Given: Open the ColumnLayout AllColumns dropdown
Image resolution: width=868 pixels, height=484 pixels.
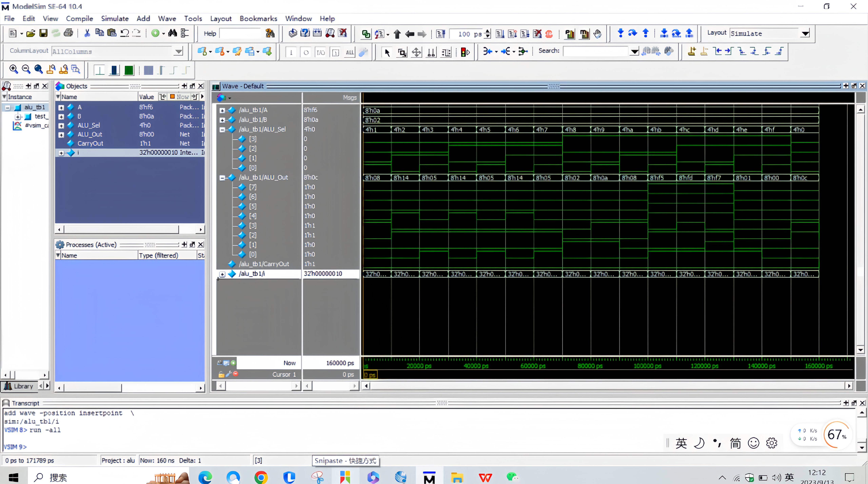Looking at the screenshot, I should [x=179, y=51].
